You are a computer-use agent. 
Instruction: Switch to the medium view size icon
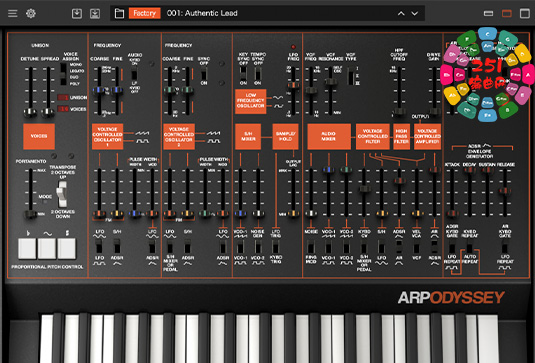(x=506, y=13)
